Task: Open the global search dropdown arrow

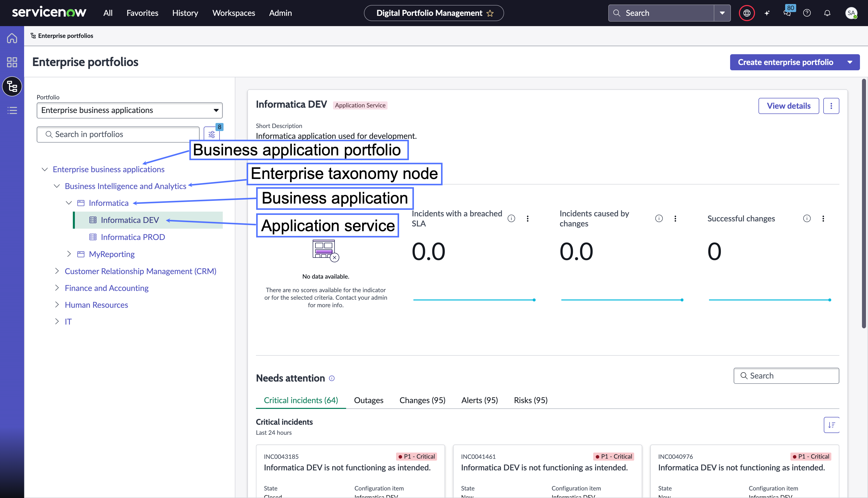Action: coord(722,13)
